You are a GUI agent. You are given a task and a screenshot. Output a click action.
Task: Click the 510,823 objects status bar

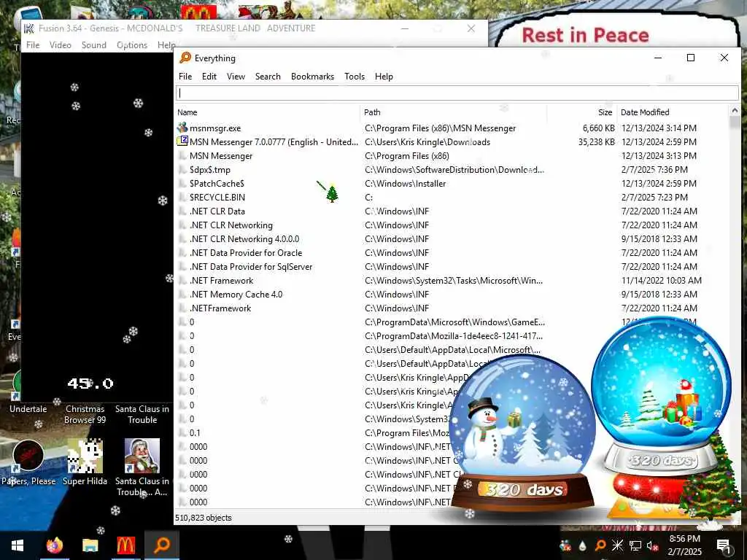(x=204, y=518)
